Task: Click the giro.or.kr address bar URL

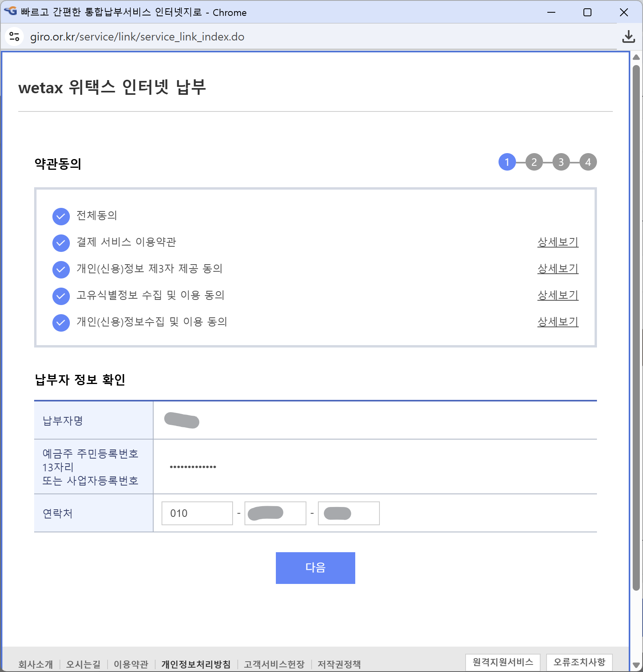Action: point(137,37)
